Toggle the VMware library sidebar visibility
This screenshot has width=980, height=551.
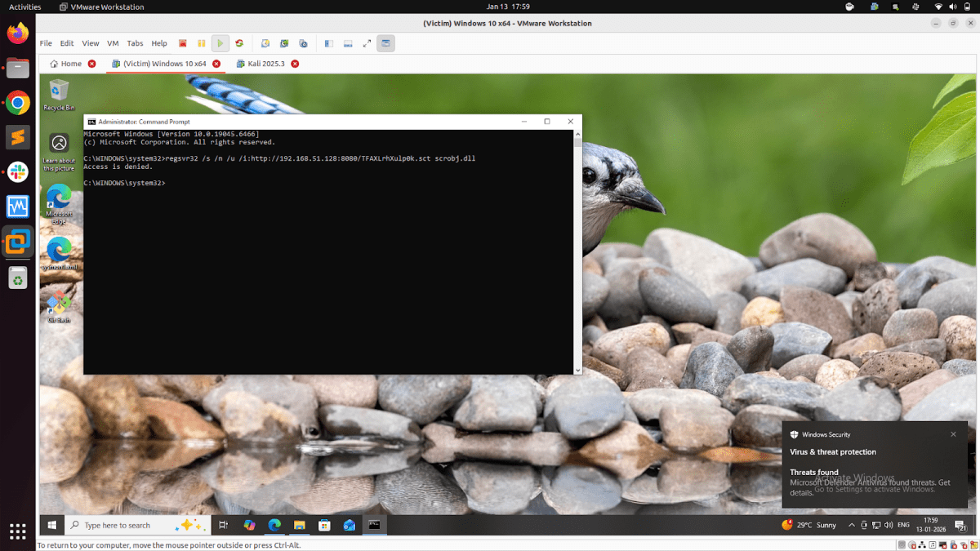tap(328, 43)
